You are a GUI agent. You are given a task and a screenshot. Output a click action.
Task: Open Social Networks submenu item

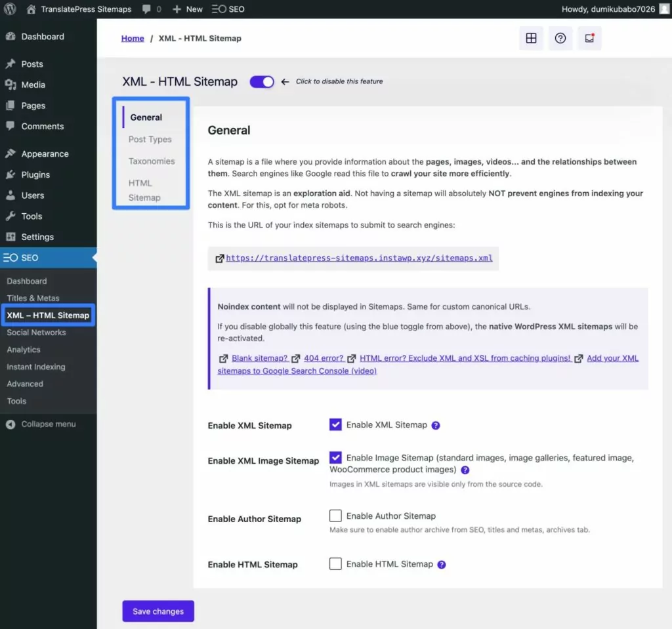[37, 333]
